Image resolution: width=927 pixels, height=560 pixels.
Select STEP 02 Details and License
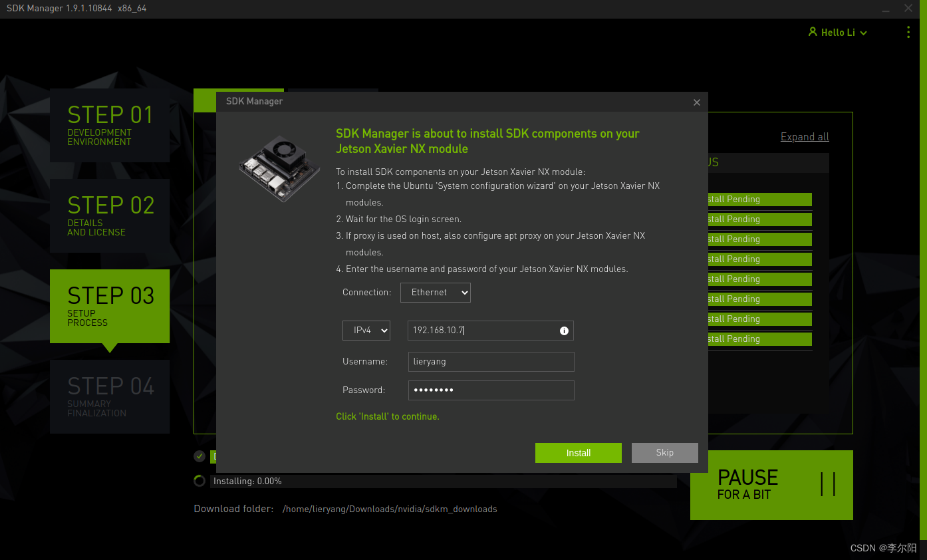[x=110, y=215]
